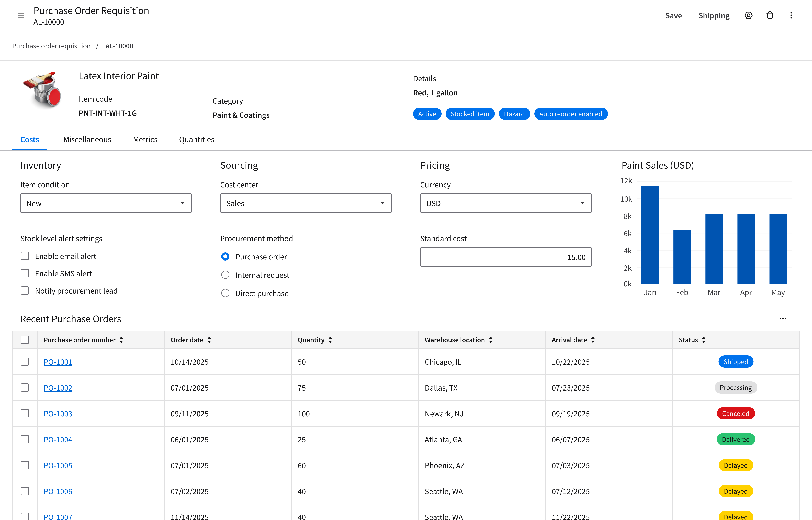The height and width of the screenshot is (520, 812).
Task: Click the settings gear icon in header
Action: [748, 15]
